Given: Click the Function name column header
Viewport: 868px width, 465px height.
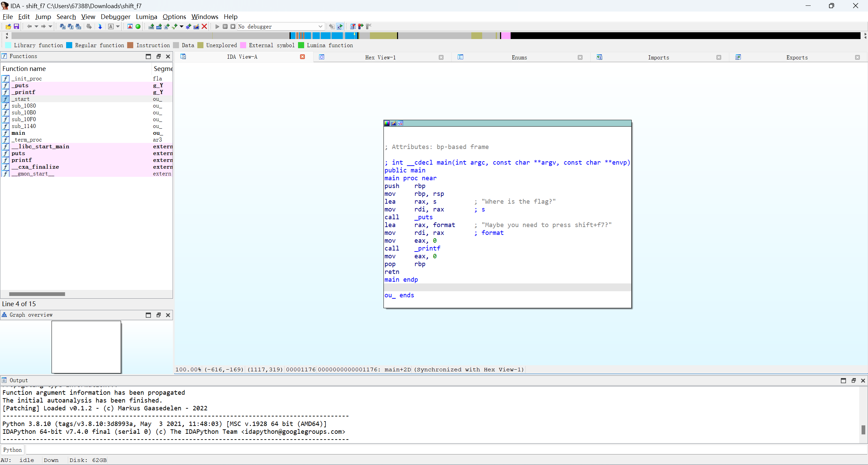Looking at the screenshot, I should 76,69.
